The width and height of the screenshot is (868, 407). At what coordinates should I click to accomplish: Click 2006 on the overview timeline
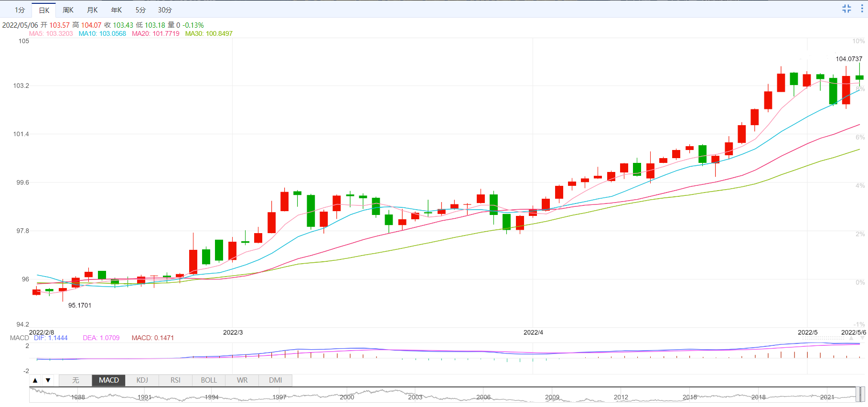483,397
